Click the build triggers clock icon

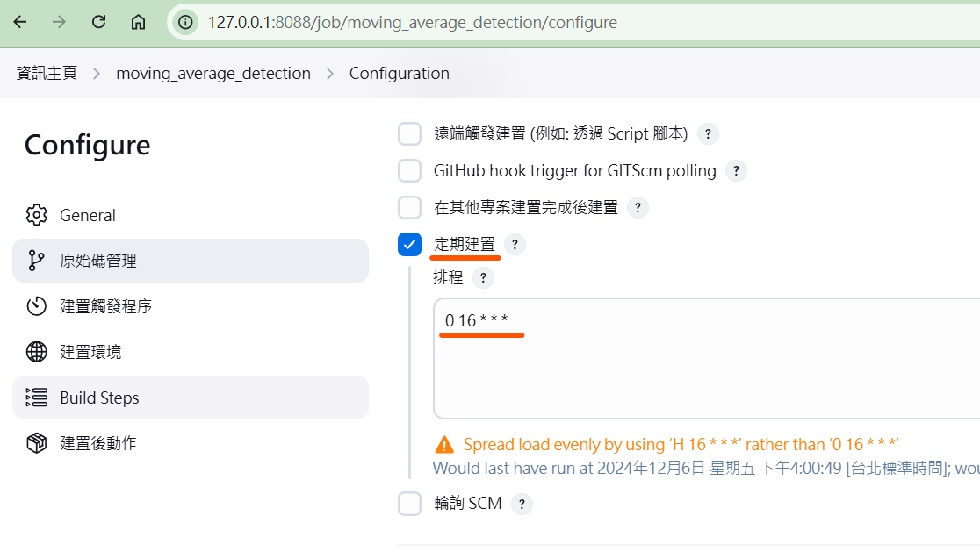coord(36,306)
